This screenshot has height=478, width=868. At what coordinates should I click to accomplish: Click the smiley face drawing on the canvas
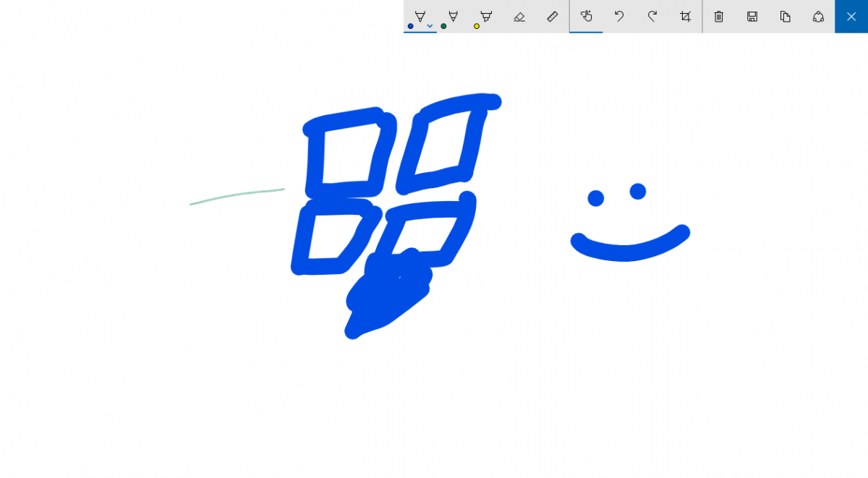(629, 217)
